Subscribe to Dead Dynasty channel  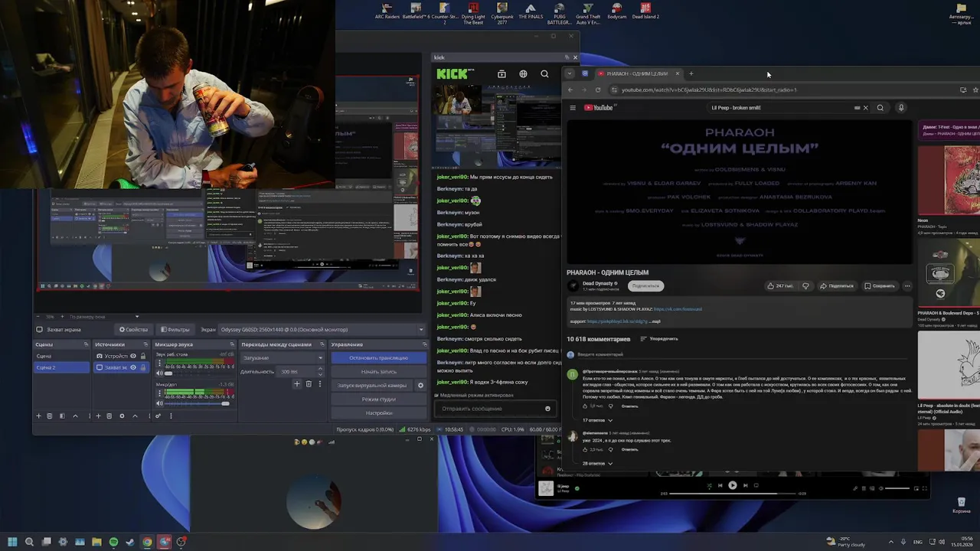(646, 286)
